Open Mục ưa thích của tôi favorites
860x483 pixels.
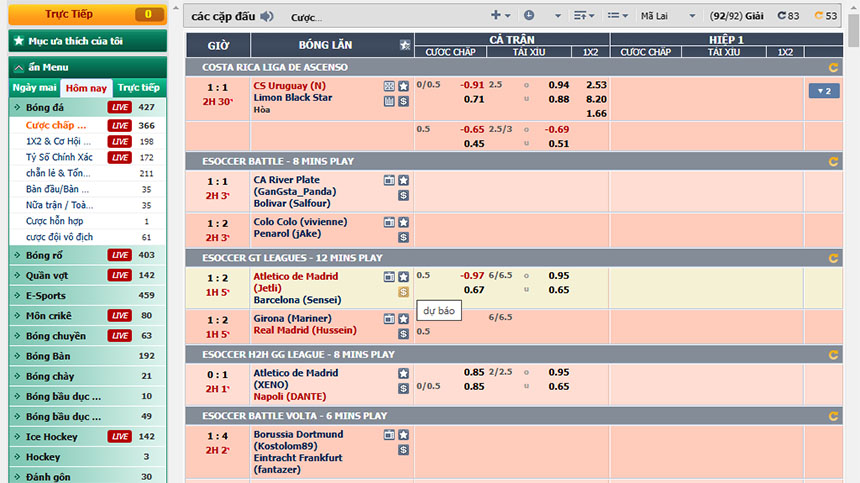tap(88, 41)
